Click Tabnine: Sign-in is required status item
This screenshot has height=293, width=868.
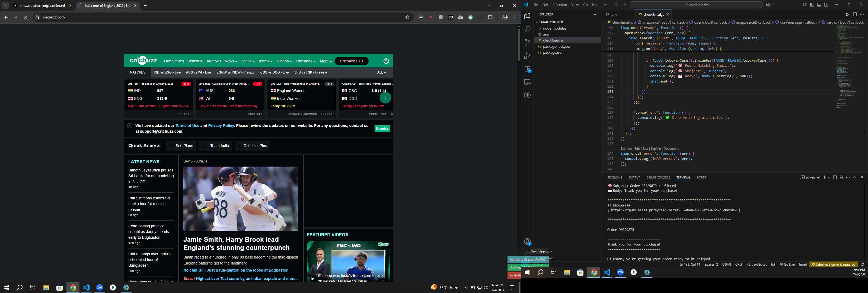point(834,264)
